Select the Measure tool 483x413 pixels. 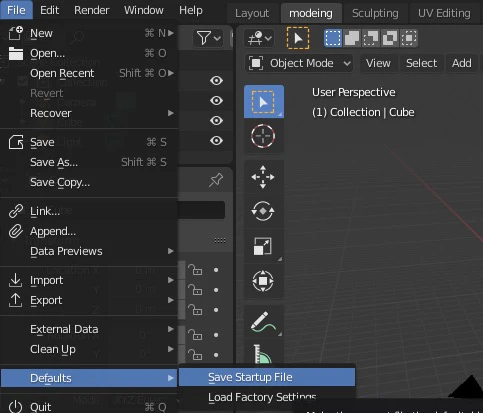point(263,353)
